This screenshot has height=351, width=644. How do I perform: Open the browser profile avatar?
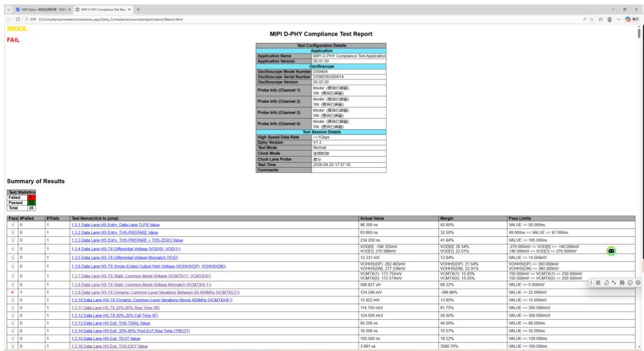[x=610, y=19]
